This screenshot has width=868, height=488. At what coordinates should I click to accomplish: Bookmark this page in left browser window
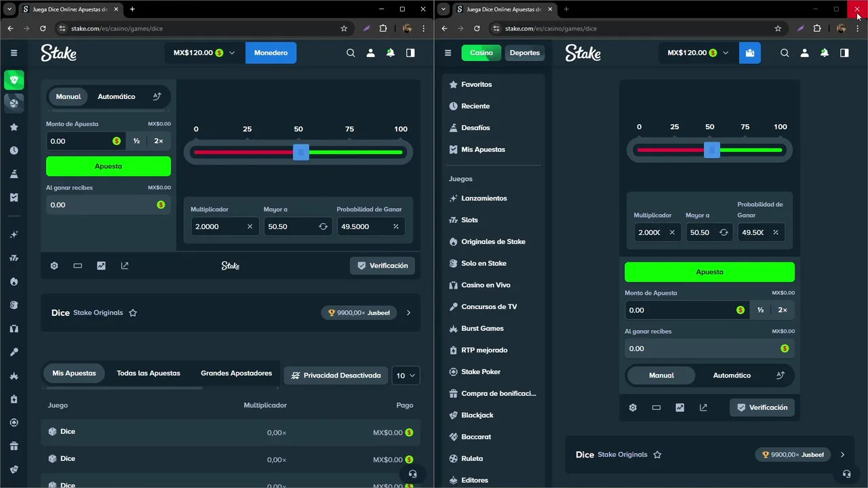tap(344, 28)
